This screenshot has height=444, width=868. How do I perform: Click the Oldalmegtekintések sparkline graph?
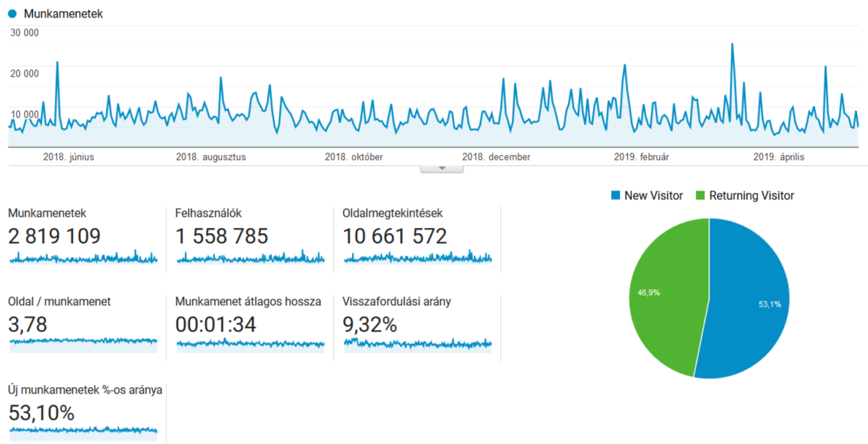tap(418, 258)
